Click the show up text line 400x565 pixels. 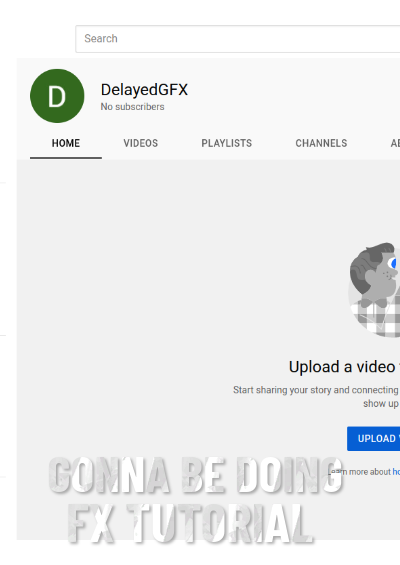click(x=381, y=404)
